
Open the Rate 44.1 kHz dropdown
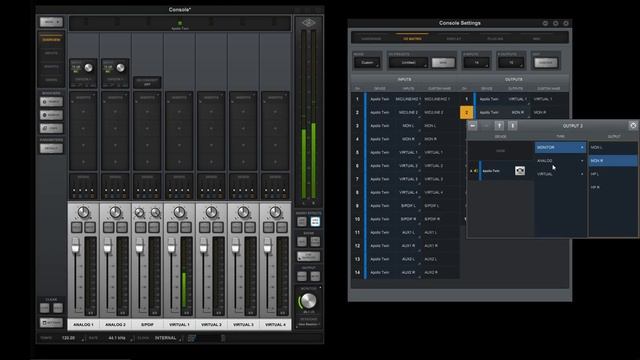[119, 338]
